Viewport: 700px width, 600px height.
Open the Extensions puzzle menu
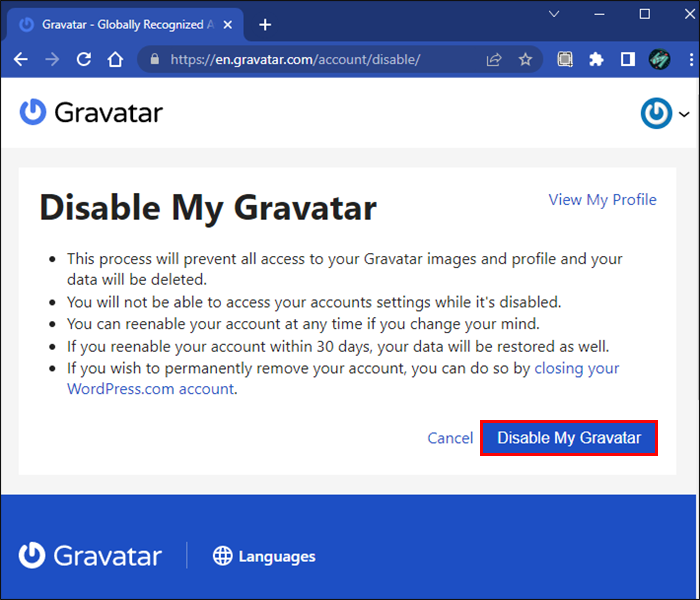pyautogui.click(x=596, y=59)
